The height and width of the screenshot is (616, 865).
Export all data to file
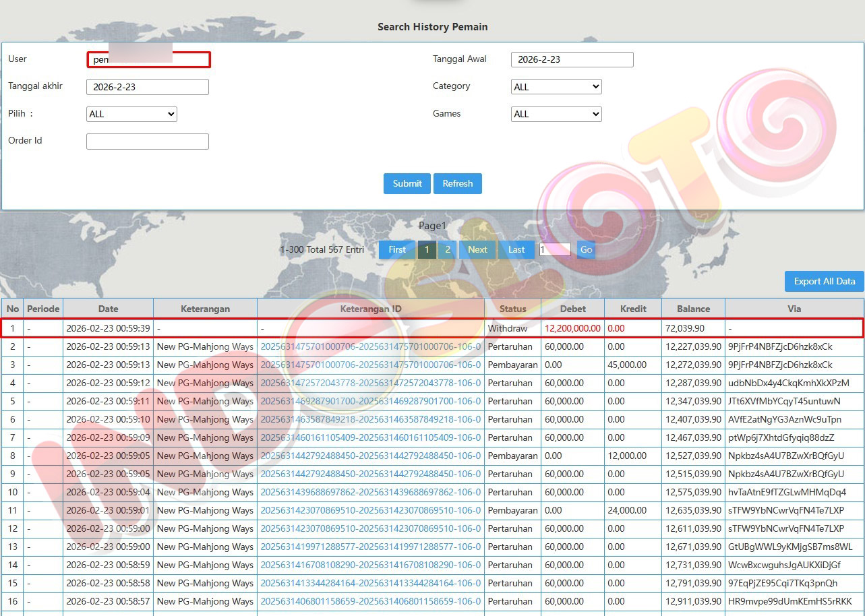(824, 282)
